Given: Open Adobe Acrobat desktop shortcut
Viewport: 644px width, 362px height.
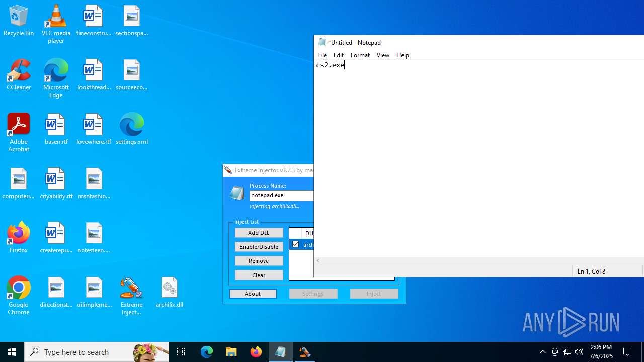Looking at the screenshot, I should pos(19,133).
